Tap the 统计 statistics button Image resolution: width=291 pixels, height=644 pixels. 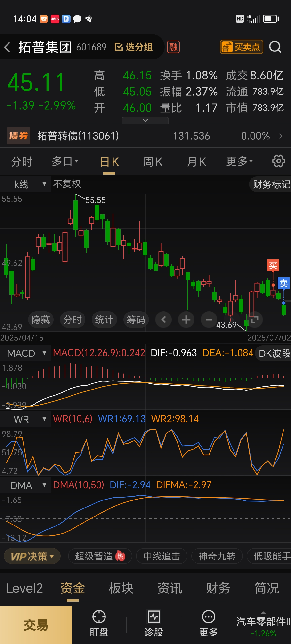[104, 320]
